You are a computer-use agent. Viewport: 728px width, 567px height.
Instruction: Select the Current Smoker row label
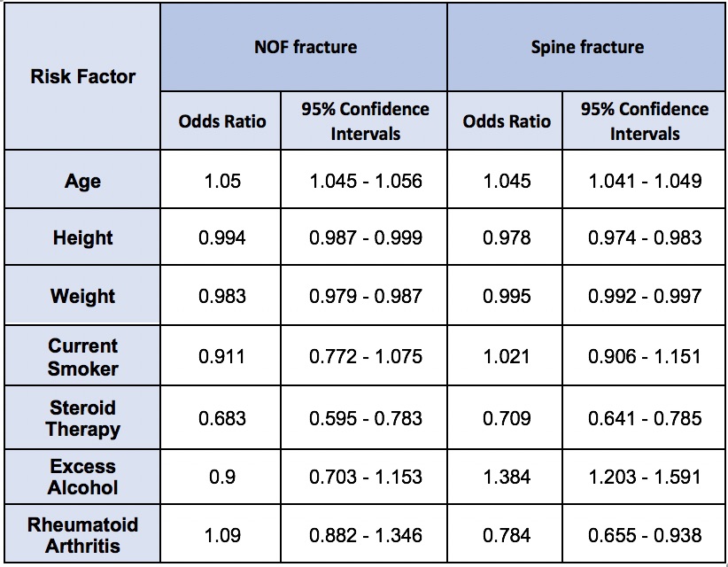pos(82,357)
